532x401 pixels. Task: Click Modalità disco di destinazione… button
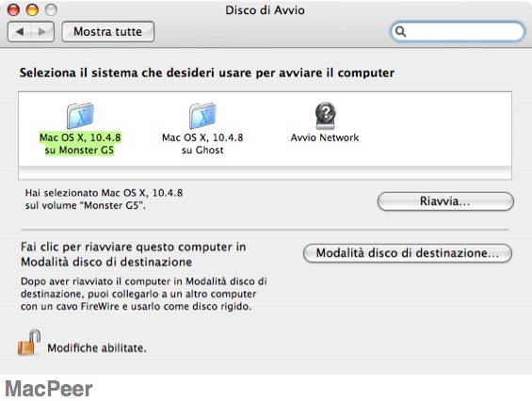(x=408, y=253)
